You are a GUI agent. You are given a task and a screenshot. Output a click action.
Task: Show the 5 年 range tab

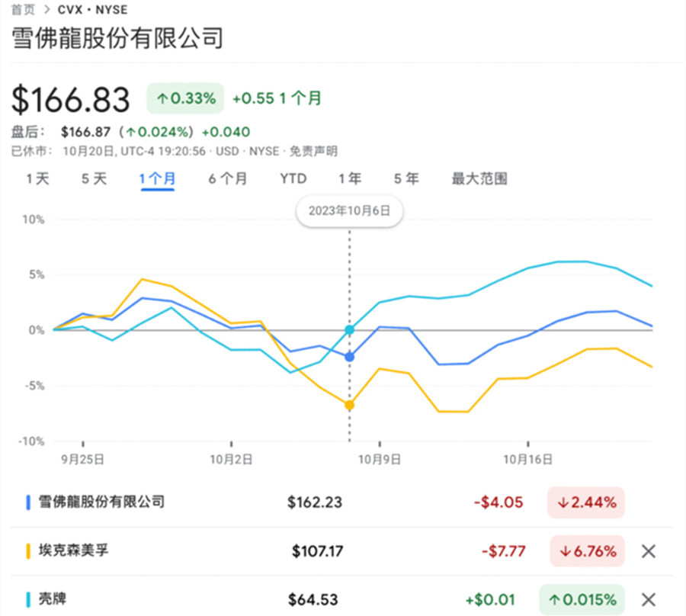click(406, 178)
